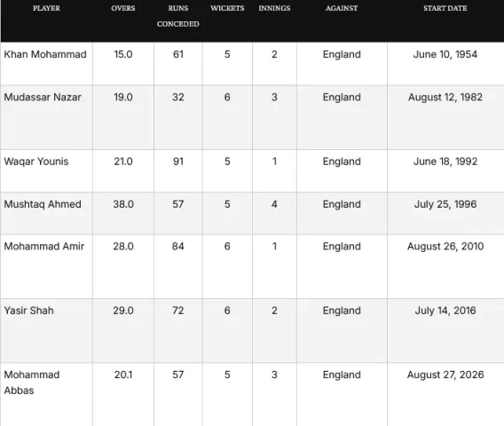
Task: Click the RUNS CONCEDED column header
Action: pyautogui.click(x=178, y=16)
